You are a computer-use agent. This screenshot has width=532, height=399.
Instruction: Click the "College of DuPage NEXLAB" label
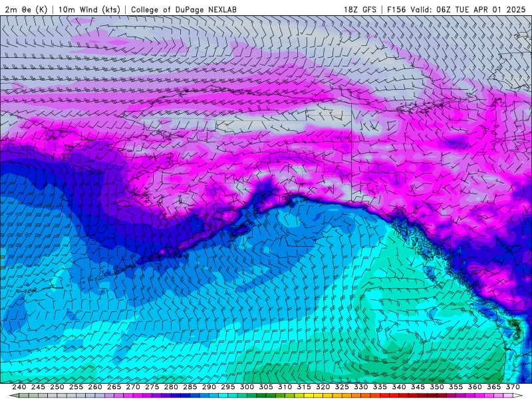(184, 9)
